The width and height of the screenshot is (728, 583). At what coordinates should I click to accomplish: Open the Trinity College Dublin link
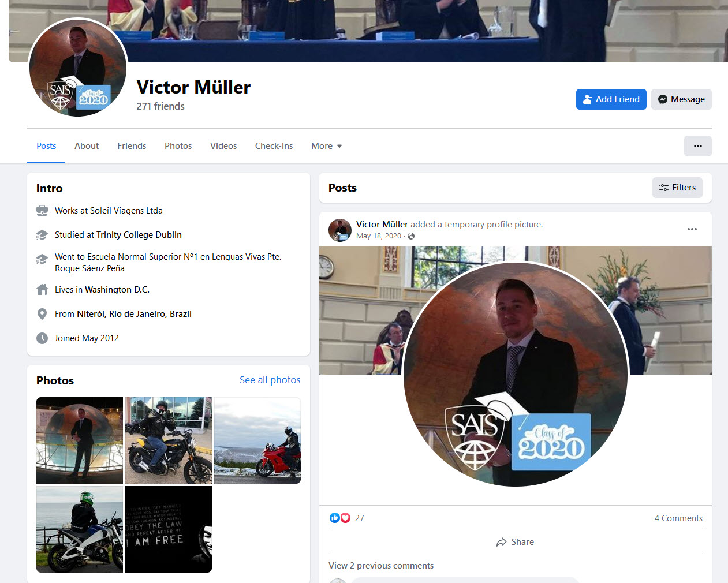tap(139, 235)
